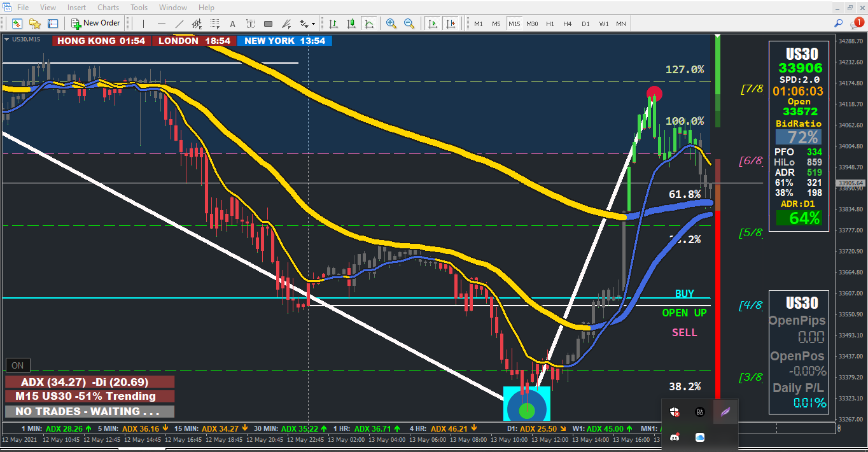Click the 'M15 US30 -51% Trending' label
The height and width of the screenshot is (452, 868).
tap(89, 396)
